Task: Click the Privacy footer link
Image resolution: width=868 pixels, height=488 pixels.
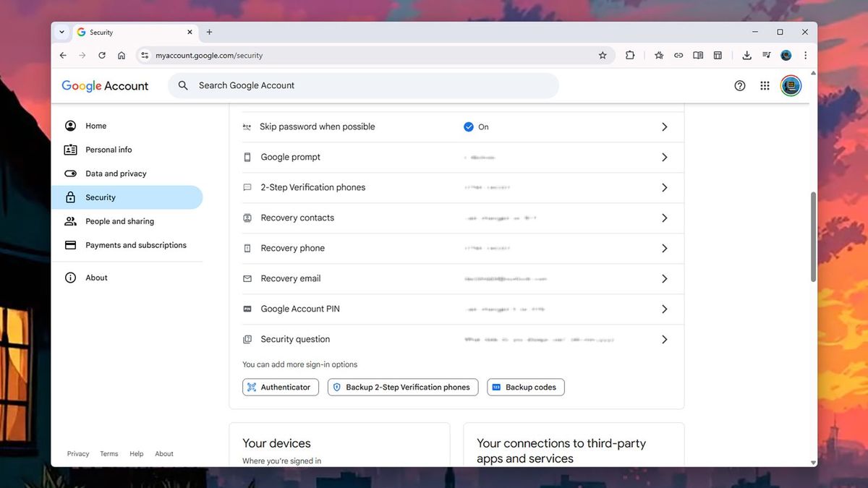Action: click(78, 454)
